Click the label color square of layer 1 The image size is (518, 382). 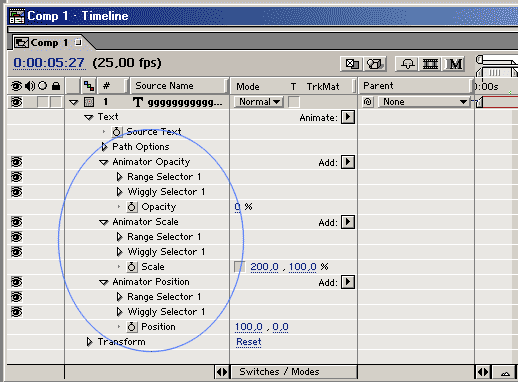tap(89, 102)
